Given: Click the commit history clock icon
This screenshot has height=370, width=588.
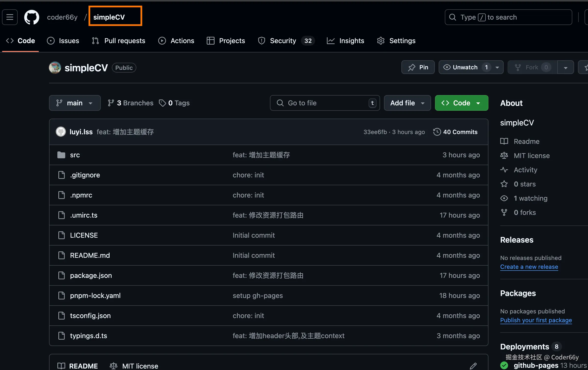Looking at the screenshot, I should (x=437, y=132).
